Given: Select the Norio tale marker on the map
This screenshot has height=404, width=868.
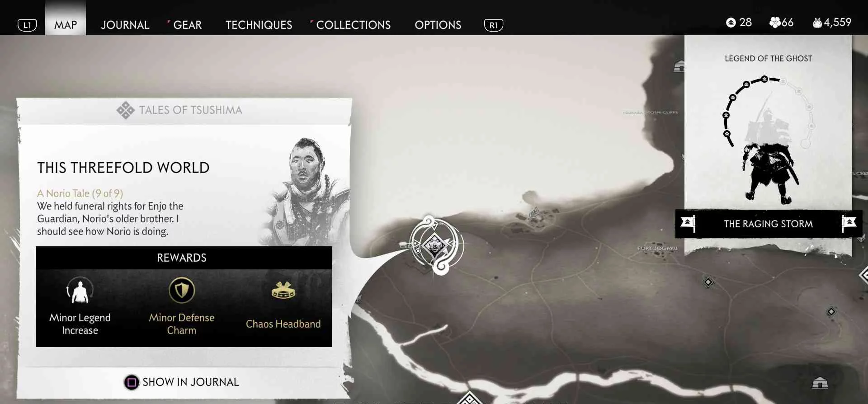Looking at the screenshot, I should coord(435,245).
